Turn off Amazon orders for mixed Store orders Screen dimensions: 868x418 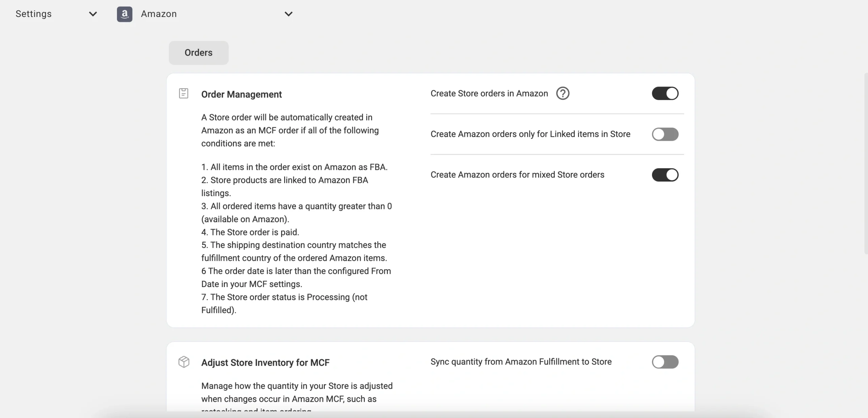click(665, 175)
